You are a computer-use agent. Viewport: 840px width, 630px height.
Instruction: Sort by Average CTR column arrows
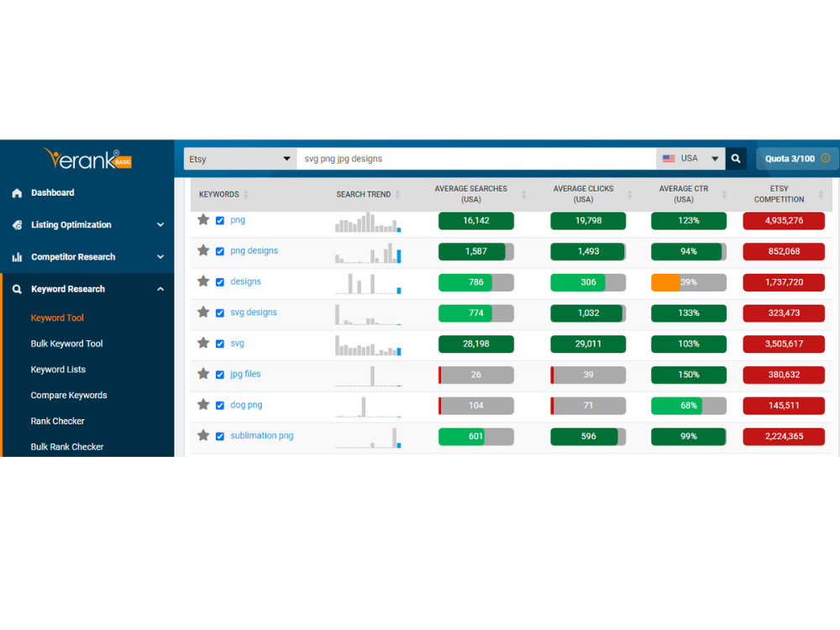[x=724, y=195]
